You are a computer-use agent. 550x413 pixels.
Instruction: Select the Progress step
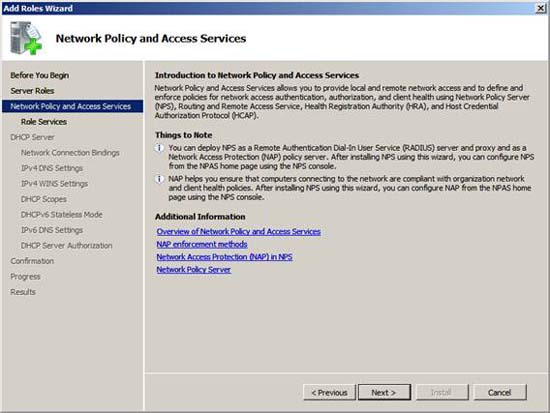[x=26, y=277]
